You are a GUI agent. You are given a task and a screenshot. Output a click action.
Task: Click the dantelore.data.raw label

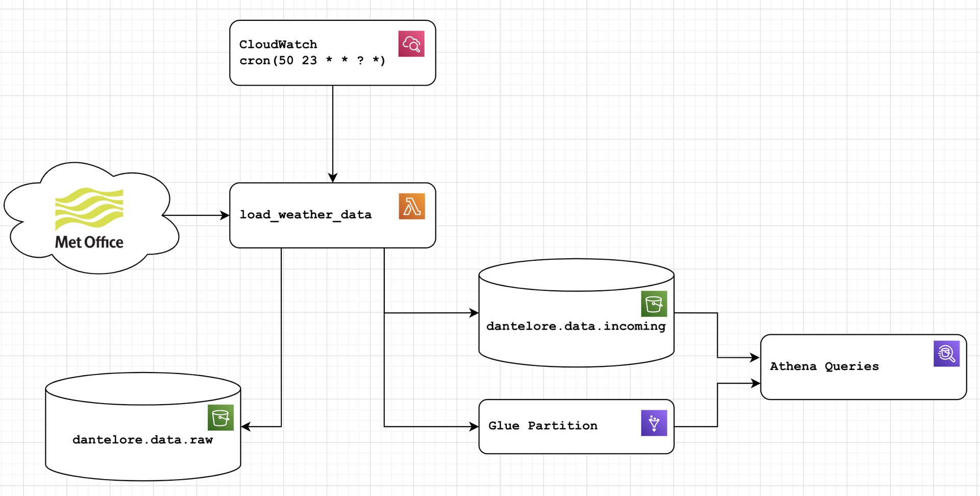point(142,440)
